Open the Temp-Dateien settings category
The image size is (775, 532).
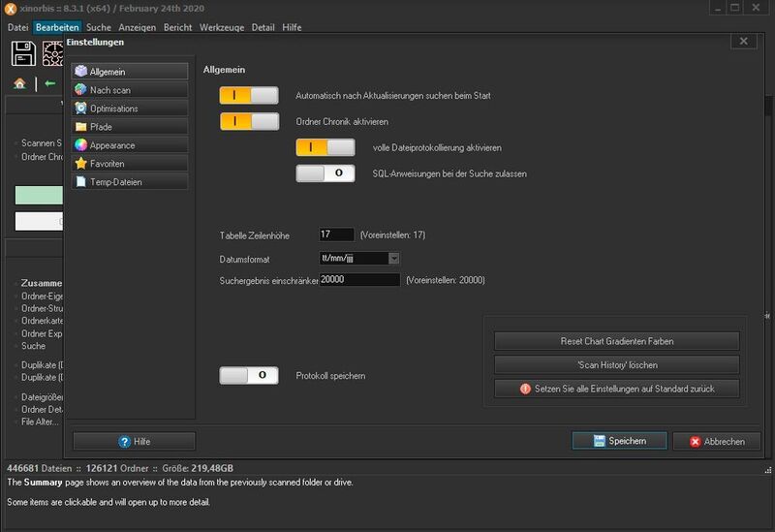pos(129,182)
